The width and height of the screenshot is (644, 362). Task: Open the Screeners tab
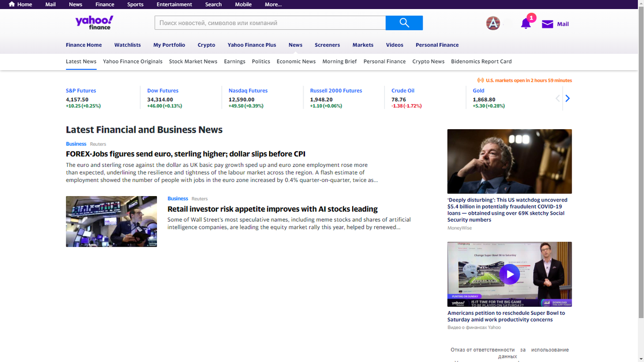pyautogui.click(x=328, y=45)
